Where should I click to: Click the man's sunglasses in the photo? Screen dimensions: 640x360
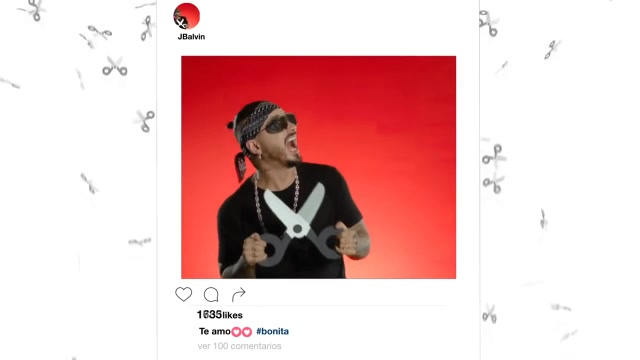280,123
